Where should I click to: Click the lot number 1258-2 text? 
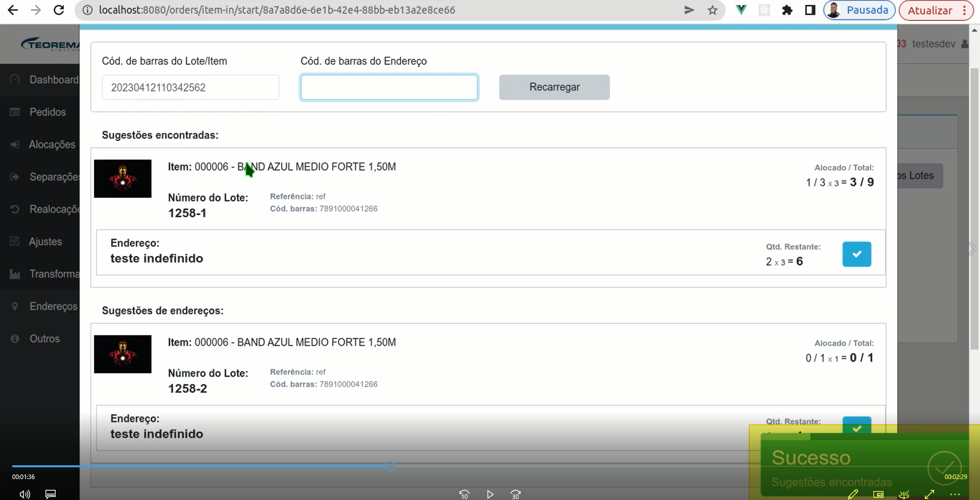tap(187, 389)
